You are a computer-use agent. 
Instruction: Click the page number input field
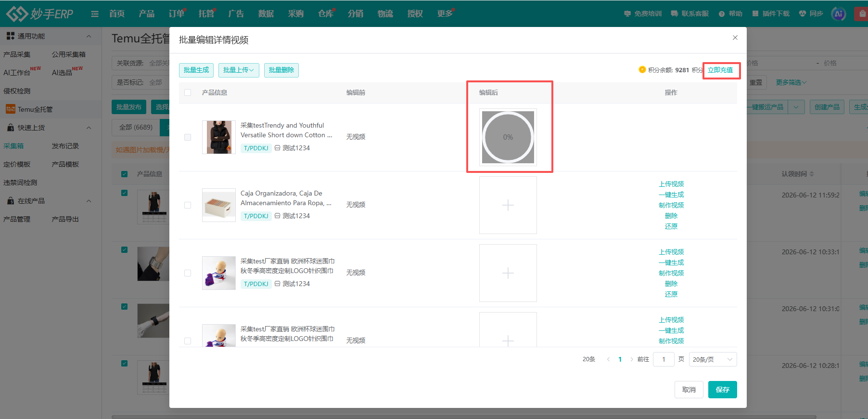coord(664,359)
